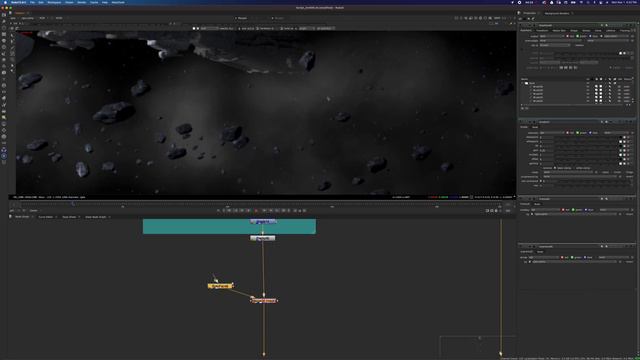Switch to RotoPaint Transform tab

tap(542, 31)
